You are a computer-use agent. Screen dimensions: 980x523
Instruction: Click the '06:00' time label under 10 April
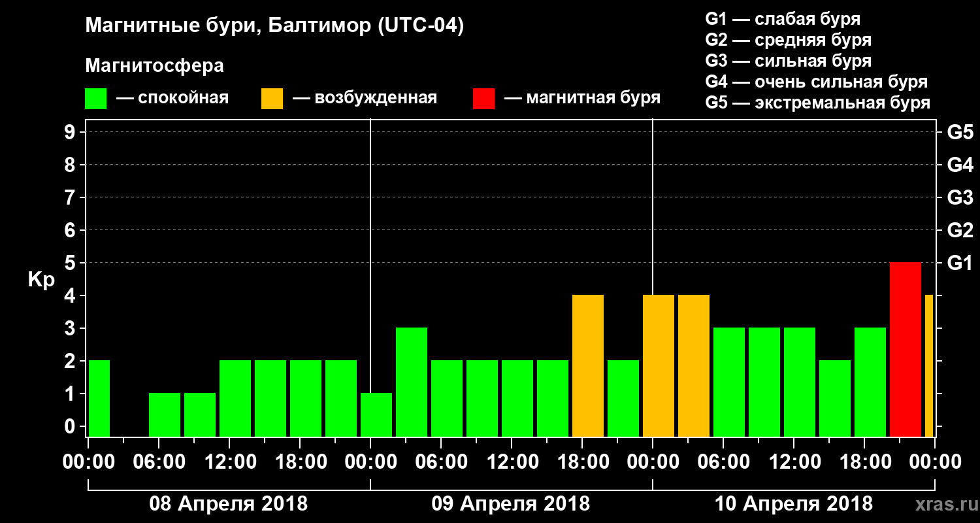coord(723,462)
